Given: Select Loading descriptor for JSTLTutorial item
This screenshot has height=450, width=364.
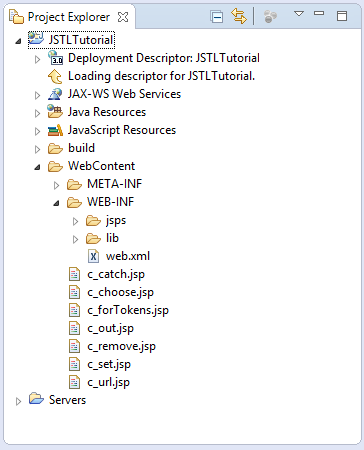Looking at the screenshot, I should (x=161, y=76).
